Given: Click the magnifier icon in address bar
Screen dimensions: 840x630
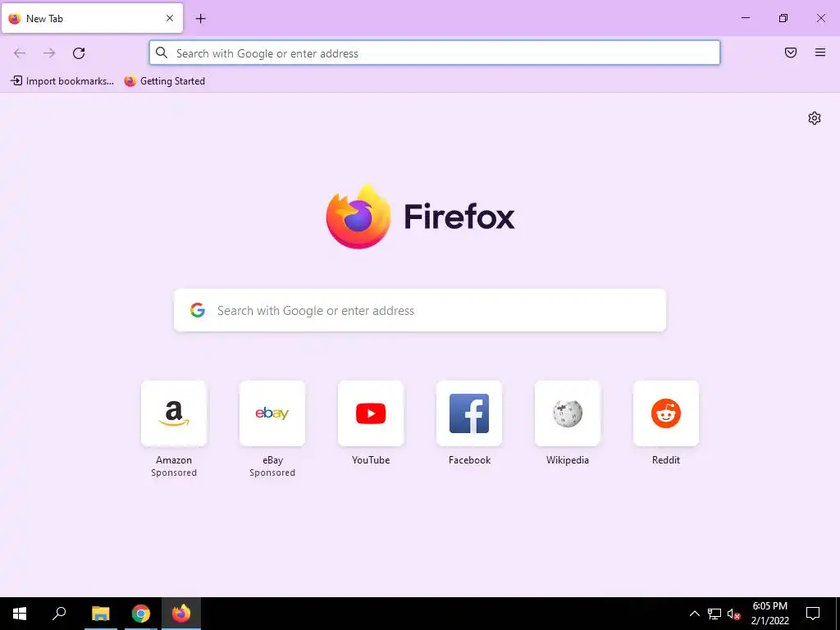Looking at the screenshot, I should [x=162, y=52].
